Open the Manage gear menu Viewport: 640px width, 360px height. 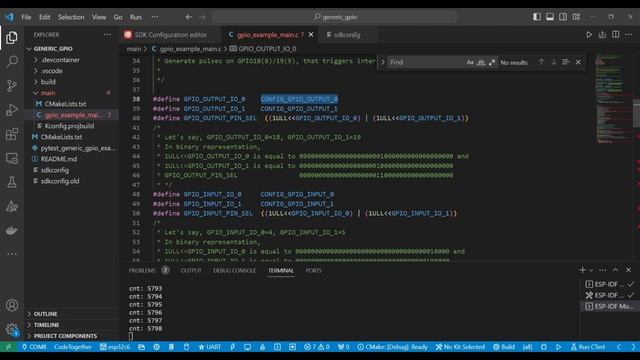click(x=12, y=329)
